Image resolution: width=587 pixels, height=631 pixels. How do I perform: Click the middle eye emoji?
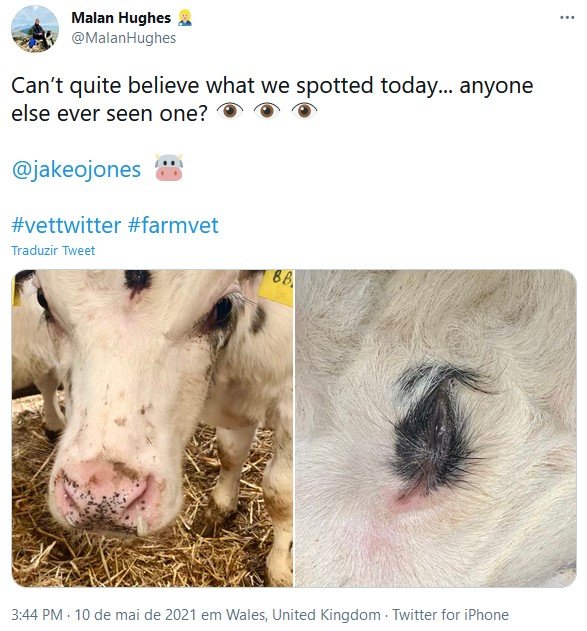[x=267, y=111]
